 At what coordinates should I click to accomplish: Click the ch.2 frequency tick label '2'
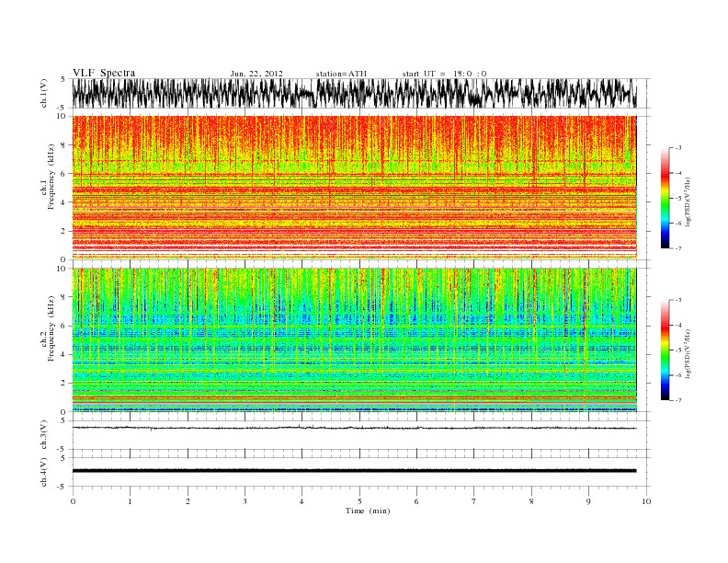click(x=63, y=384)
